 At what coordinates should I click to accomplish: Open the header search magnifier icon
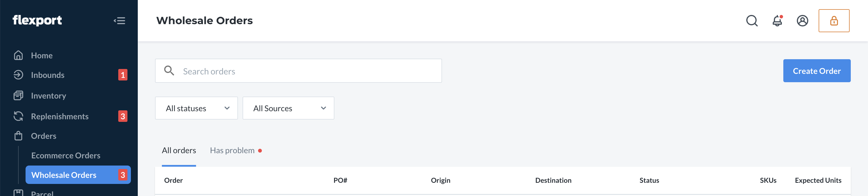[752, 21]
